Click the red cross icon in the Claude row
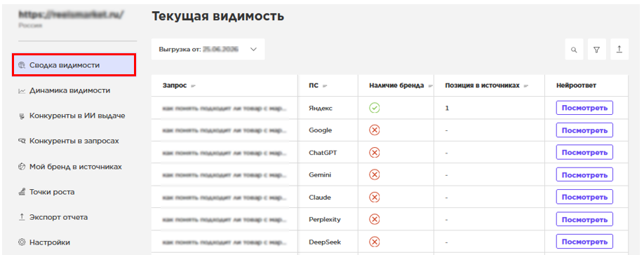The height and width of the screenshot is (255, 644). click(374, 197)
